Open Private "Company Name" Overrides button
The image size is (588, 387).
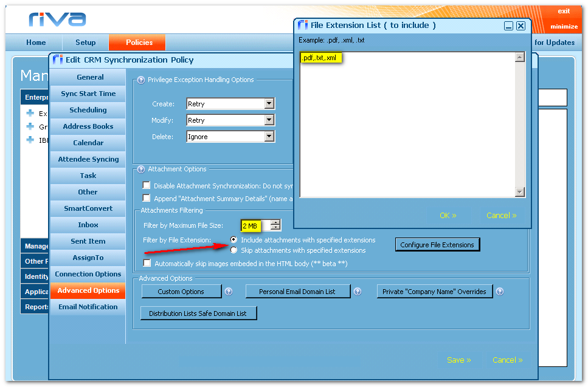pos(434,292)
